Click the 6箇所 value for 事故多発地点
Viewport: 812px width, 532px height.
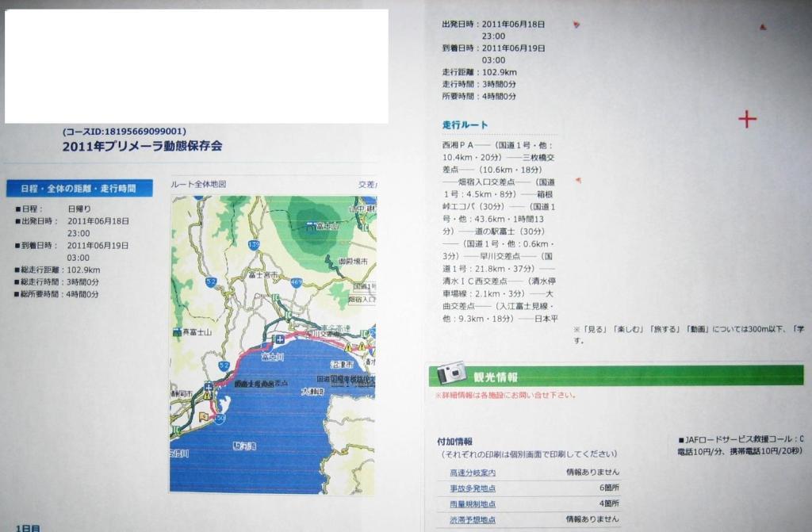[x=609, y=488]
